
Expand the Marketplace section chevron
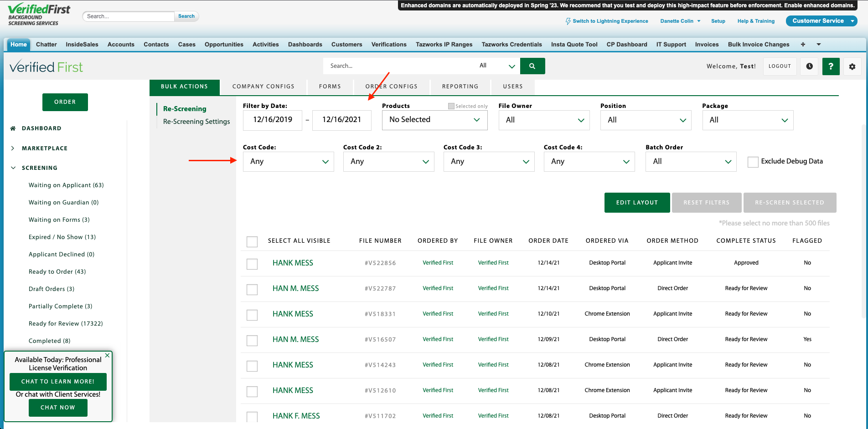13,148
